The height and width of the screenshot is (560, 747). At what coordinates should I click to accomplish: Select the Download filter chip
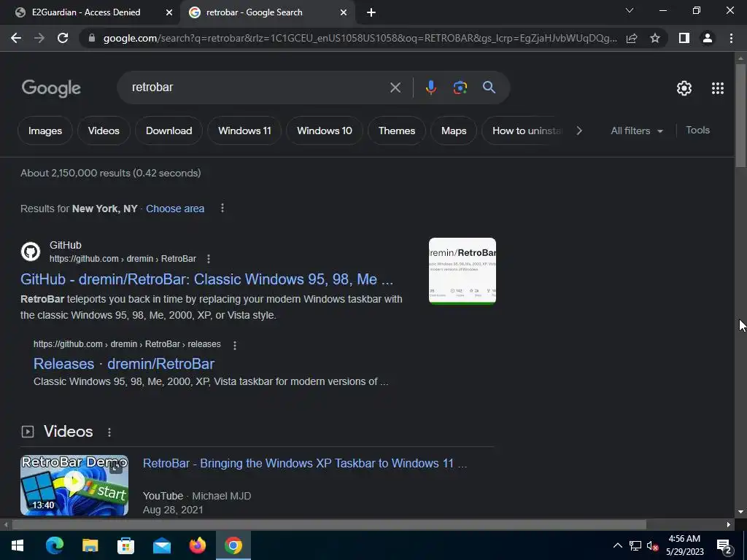169,131
